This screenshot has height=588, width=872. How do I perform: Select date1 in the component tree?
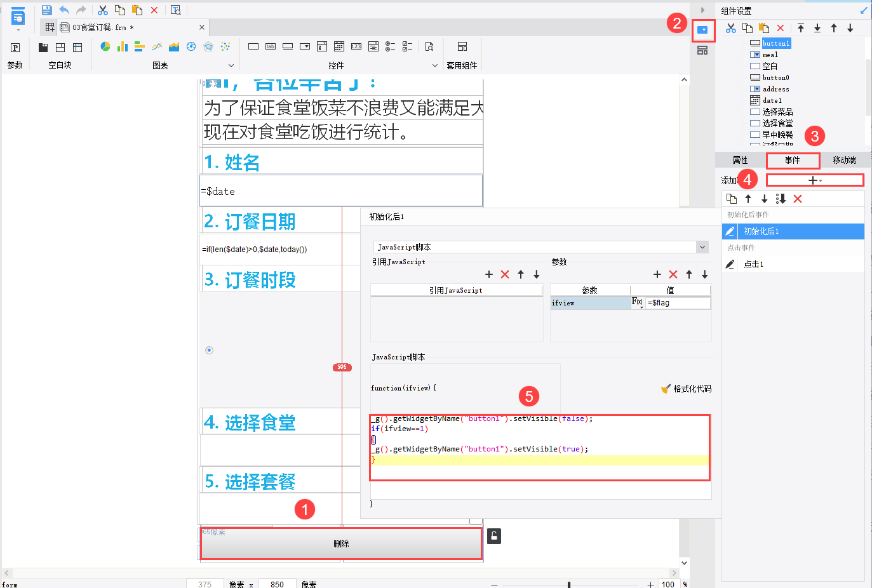click(x=772, y=100)
